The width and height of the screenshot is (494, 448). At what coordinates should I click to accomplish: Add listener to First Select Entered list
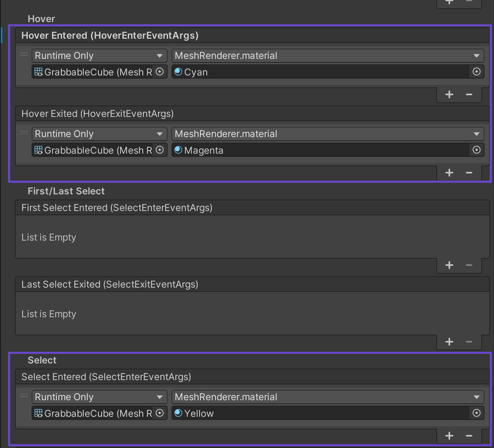pos(449,265)
